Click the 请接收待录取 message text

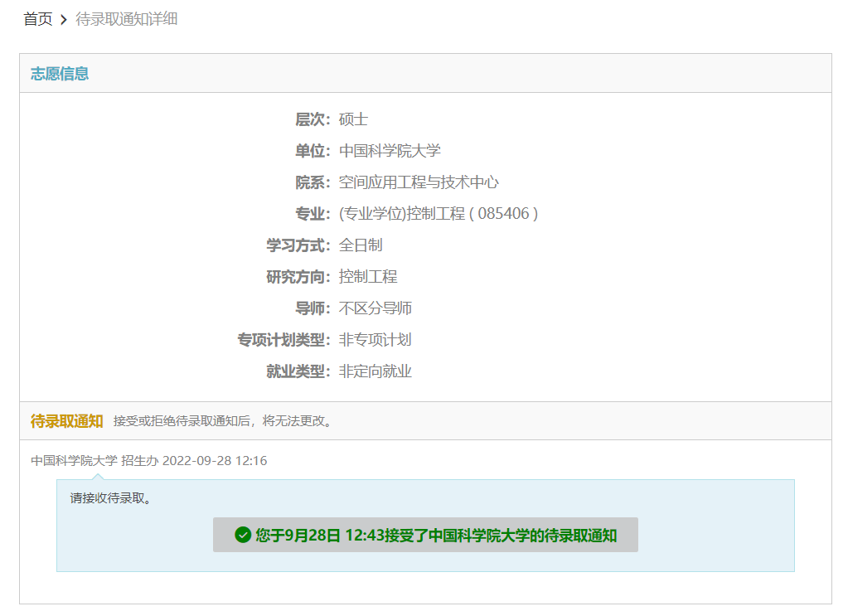click(x=111, y=498)
